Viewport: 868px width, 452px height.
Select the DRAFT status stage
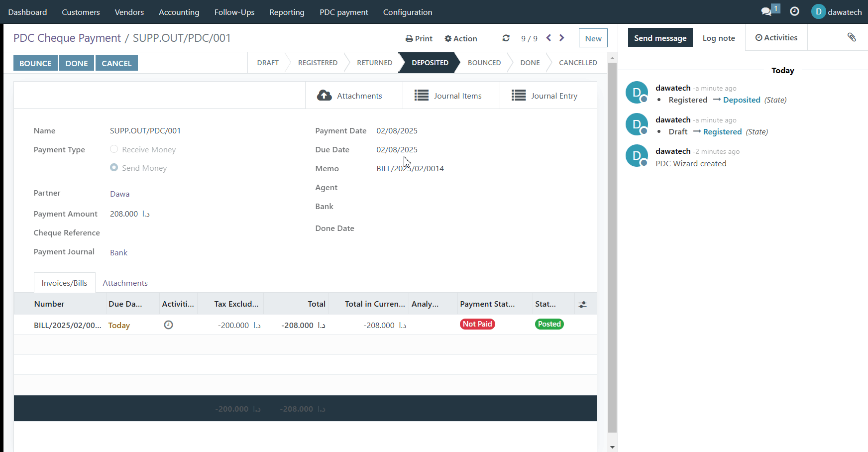coord(268,63)
